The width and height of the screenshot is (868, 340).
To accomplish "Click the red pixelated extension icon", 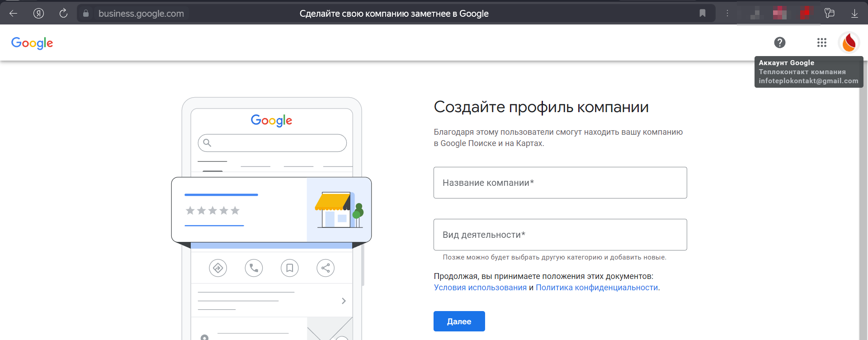I will 805,13.
